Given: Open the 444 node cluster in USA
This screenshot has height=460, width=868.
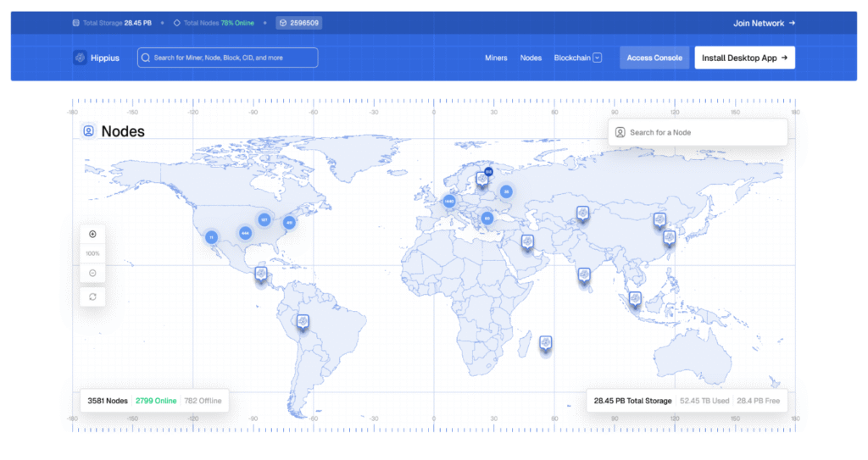Looking at the screenshot, I should 245,233.
